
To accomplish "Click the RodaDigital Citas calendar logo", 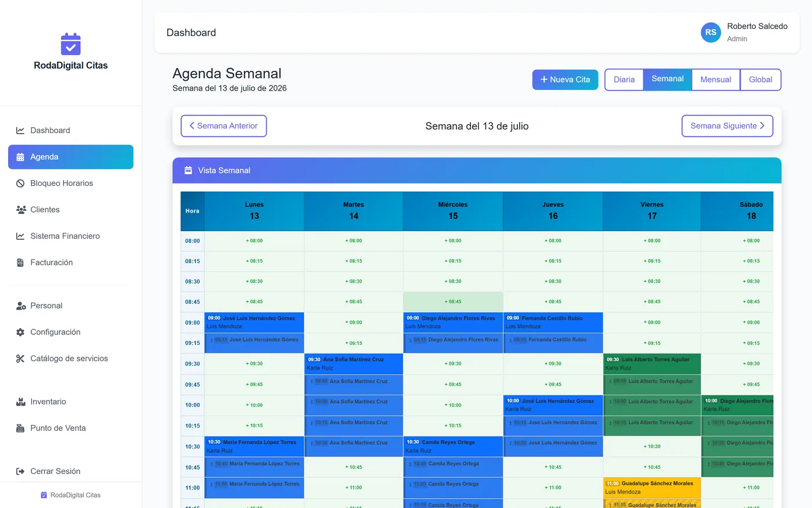I will click(71, 44).
